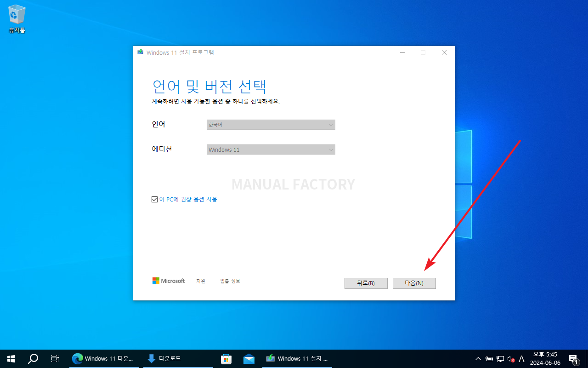Click the 다음(N) next button

pyautogui.click(x=414, y=283)
